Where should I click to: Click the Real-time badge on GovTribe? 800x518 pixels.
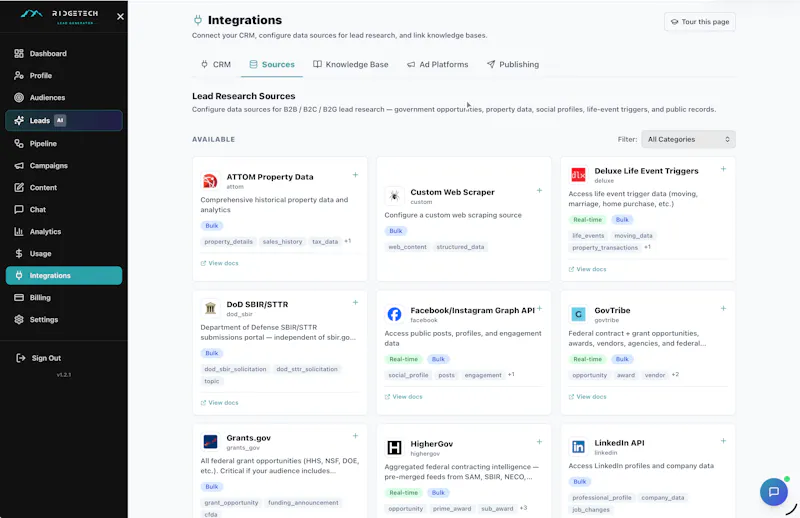pos(587,359)
